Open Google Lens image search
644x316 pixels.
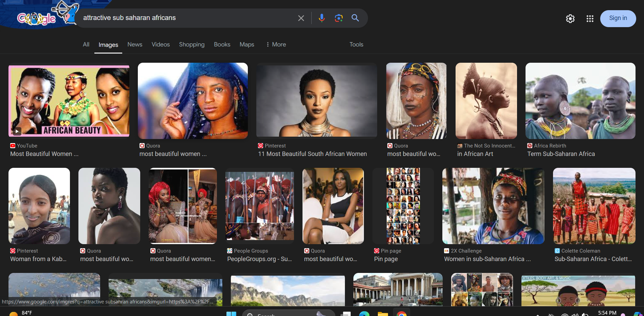point(338,18)
